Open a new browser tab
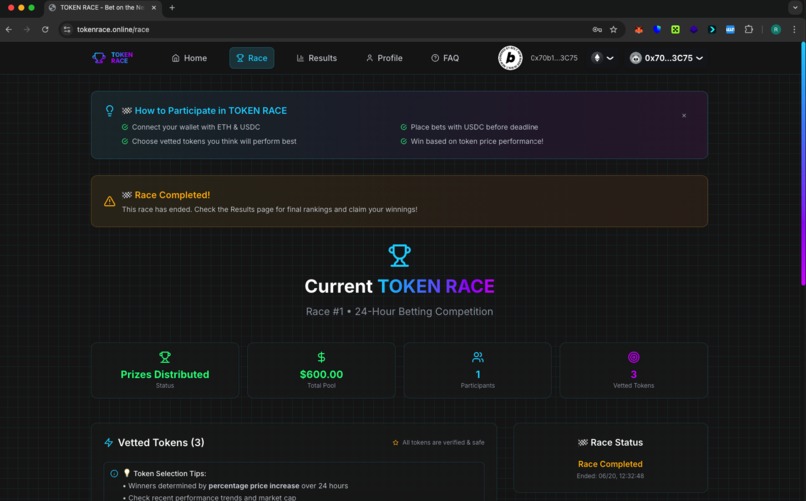The width and height of the screenshot is (806, 501). 172,8
